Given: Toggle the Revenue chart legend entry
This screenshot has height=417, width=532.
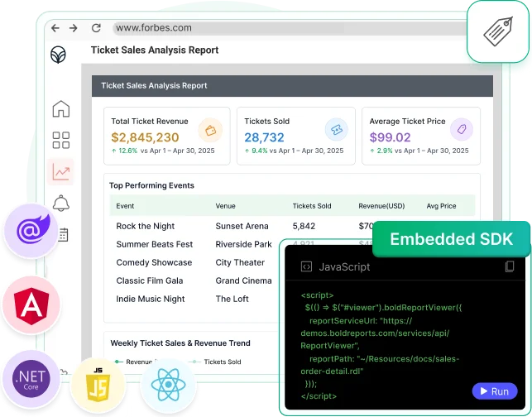Looking at the screenshot, I should point(136,362).
